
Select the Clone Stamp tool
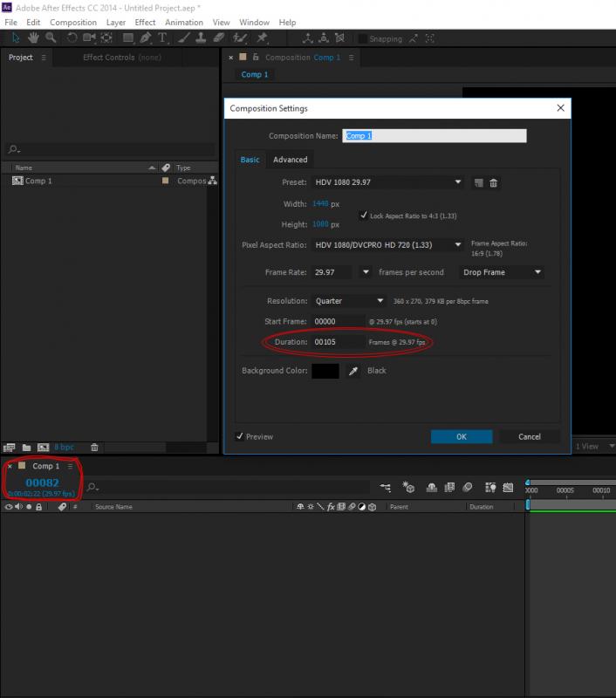pos(200,38)
